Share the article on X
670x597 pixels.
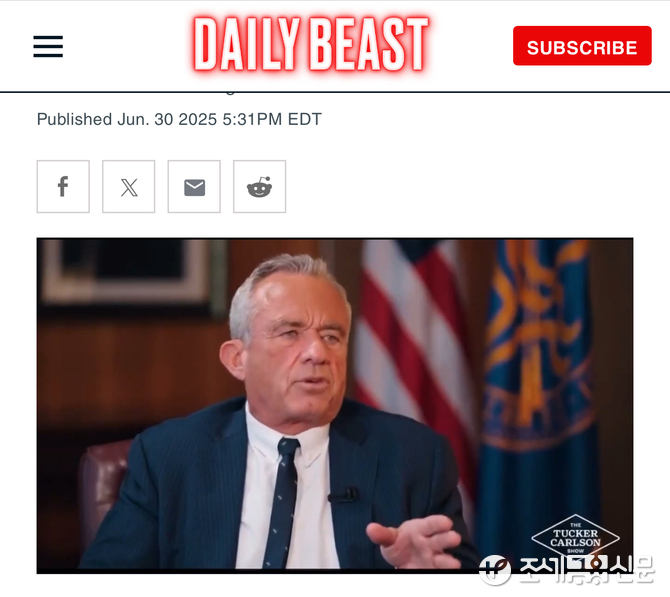coord(129,186)
